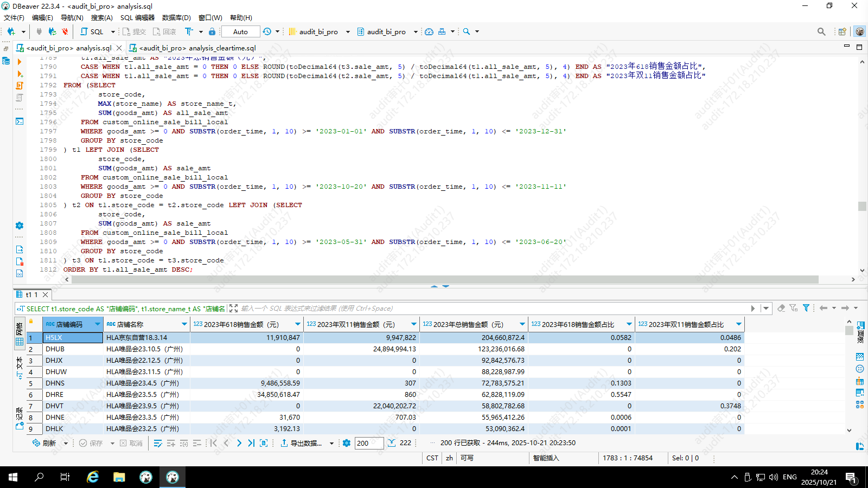868x488 pixels.
Task: Click the 刷新 refresh button
Action: point(44,443)
